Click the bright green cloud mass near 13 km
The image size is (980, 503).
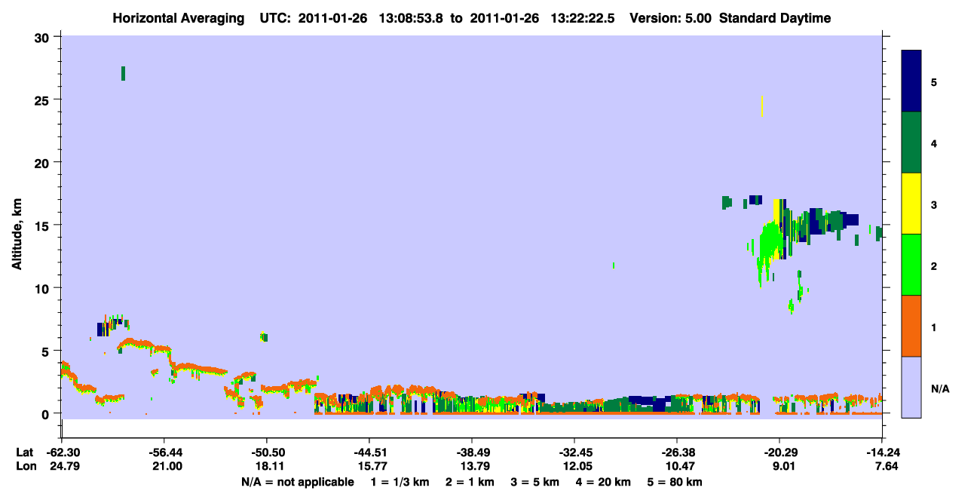point(770,245)
